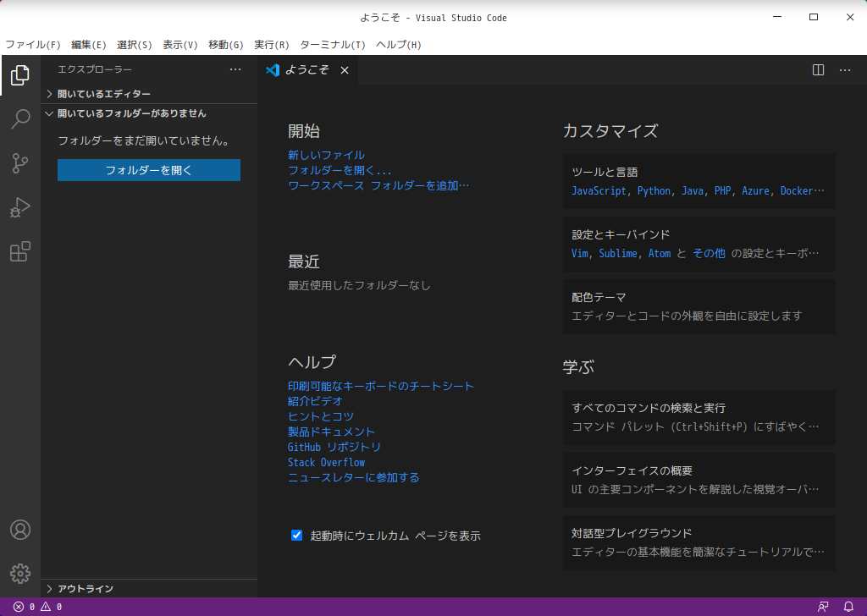Image resolution: width=867 pixels, height=616 pixels.
Task: Open the 紹介ビデオ link
Action: click(315, 401)
